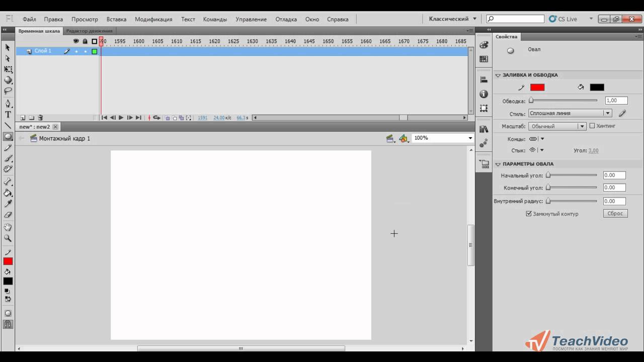Select the Pen tool
This screenshot has height=362, width=644.
click(8, 104)
